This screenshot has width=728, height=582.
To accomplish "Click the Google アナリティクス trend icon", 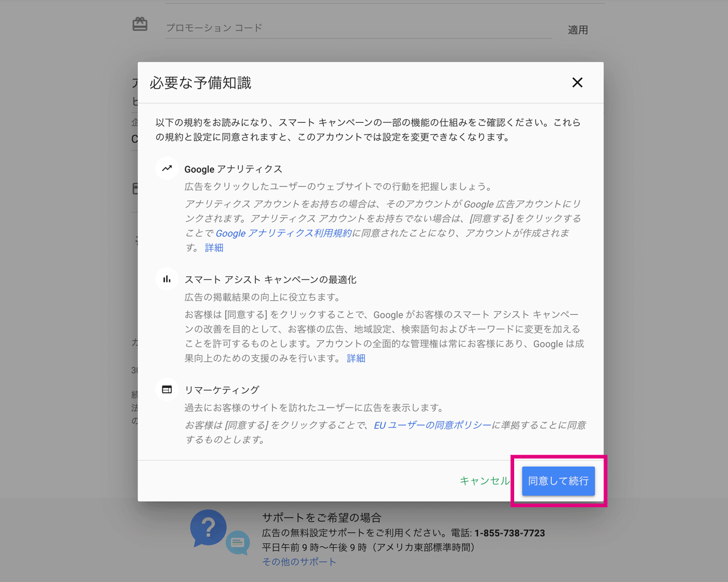I will 167,168.
